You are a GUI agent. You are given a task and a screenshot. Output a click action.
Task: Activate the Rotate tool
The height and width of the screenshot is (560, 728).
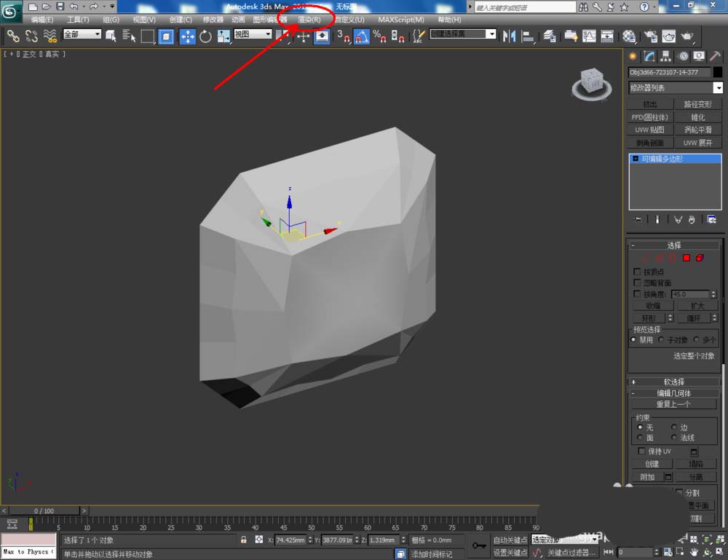[205, 36]
